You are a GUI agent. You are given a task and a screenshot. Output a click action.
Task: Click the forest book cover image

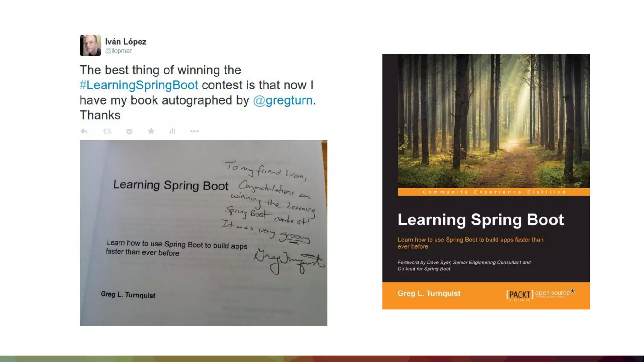[x=494, y=121]
